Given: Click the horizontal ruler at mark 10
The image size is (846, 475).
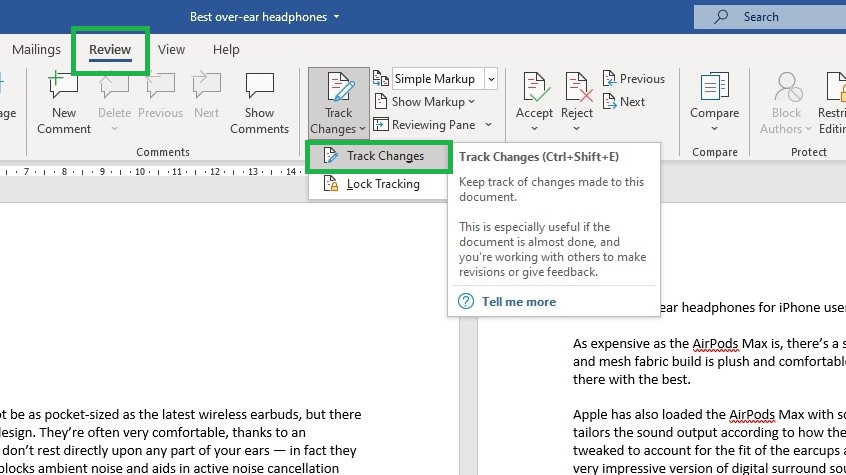Looking at the screenshot, I should (140, 172).
